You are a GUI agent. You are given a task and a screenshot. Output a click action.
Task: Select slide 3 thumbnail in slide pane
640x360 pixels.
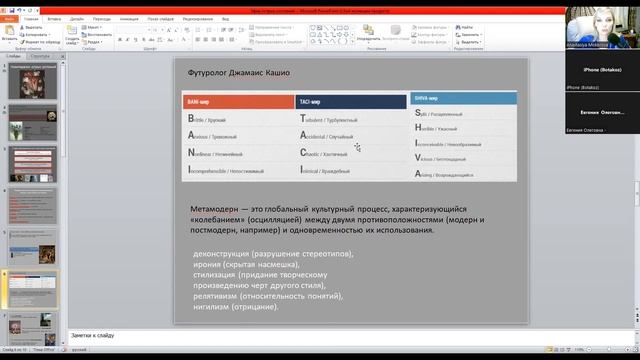[33, 164]
